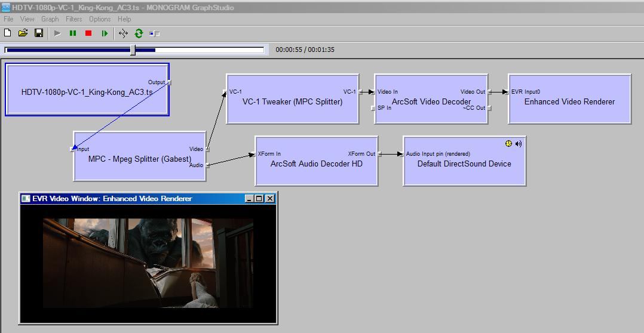
Task: Select the MPC - Mpeg Splitter (Gabest) filter
Action: [140, 156]
